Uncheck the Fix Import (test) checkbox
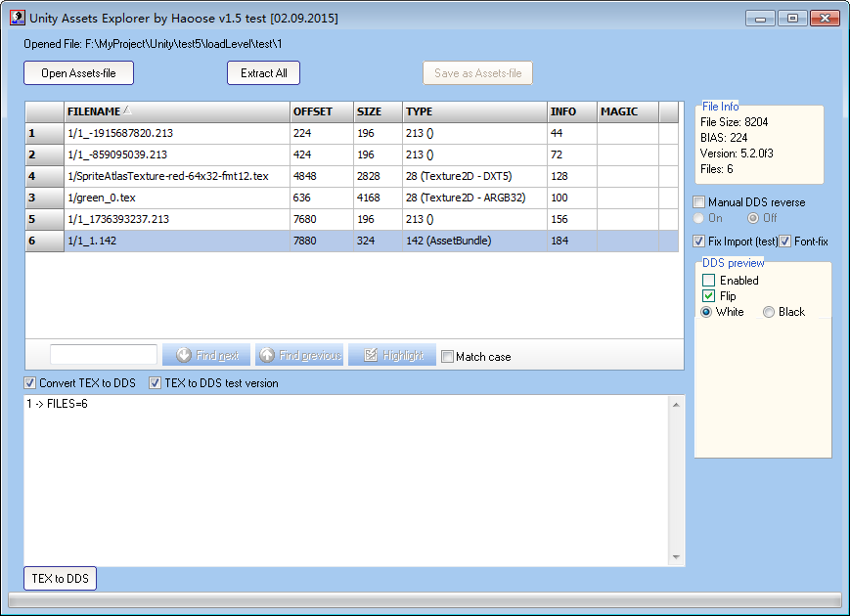Image resolution: width=850 pixels, height=616 pixels. coord(699,242)
